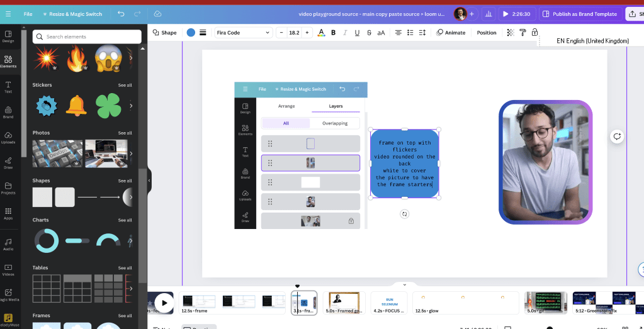Open the Uploads side panel

8,138
